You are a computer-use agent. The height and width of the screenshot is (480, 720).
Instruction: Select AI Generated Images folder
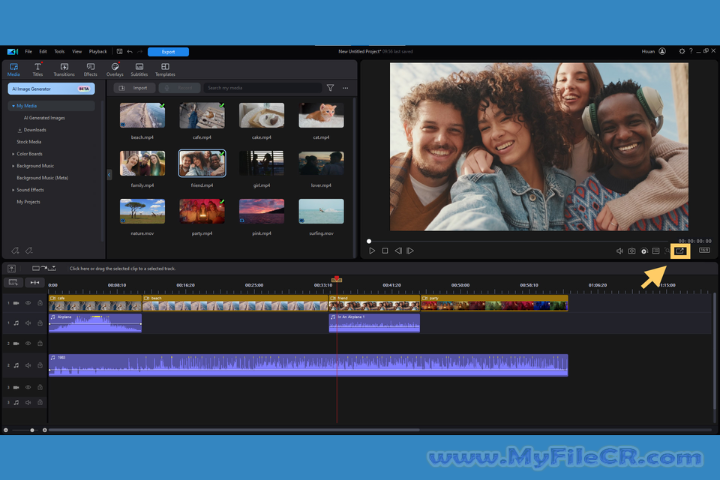44,118
